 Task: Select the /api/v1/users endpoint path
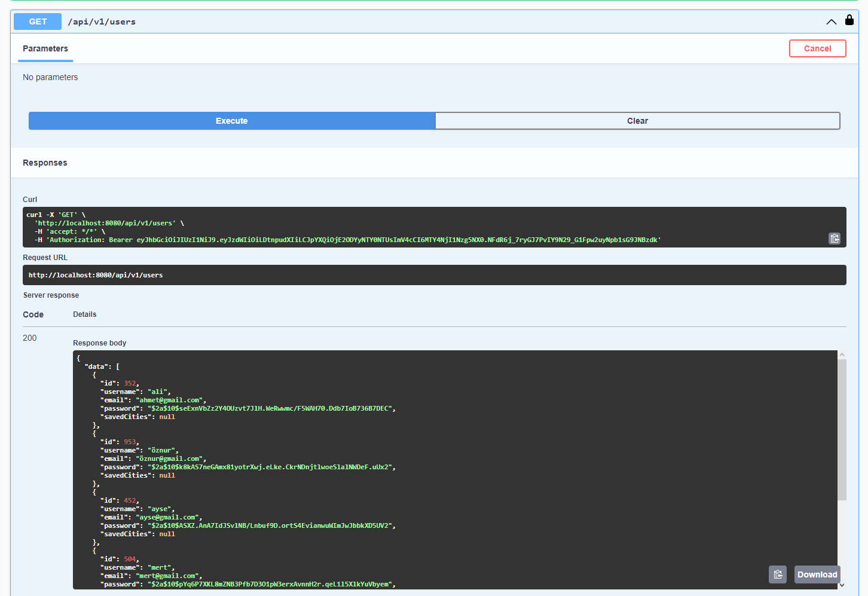pyautogui.click(x=102, y=22)
